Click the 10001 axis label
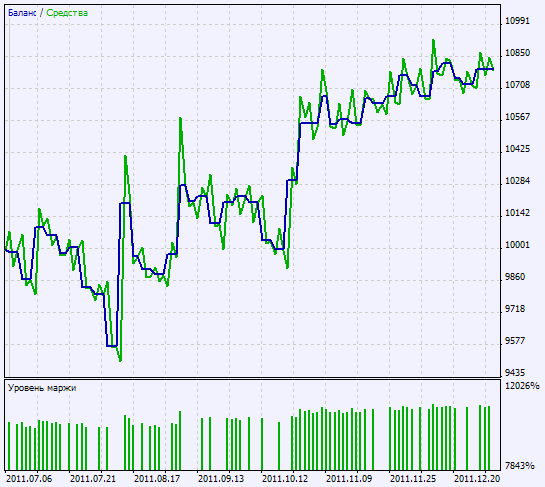545x487 pixels. [517, 245]
